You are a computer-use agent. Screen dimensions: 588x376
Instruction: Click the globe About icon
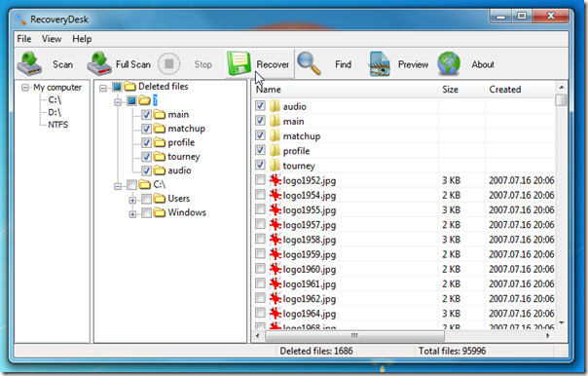click(x=449, y=63)
